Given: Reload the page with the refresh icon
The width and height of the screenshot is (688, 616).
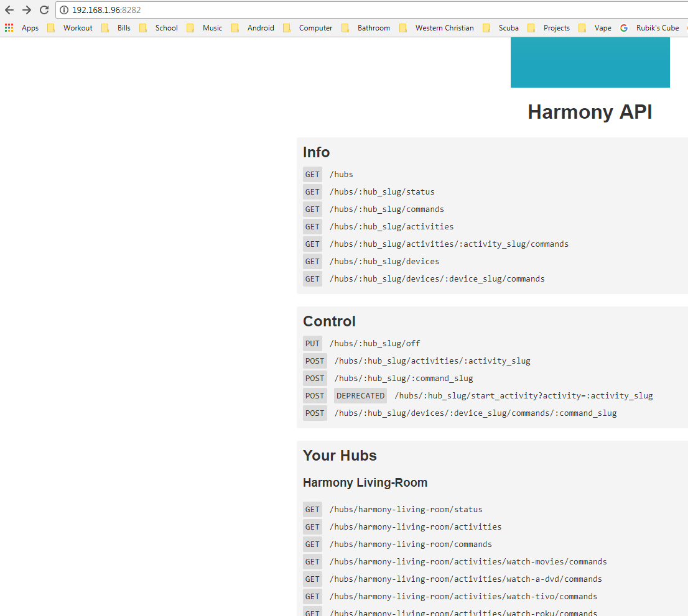Looking at the screenshot, I should click(44, 10).
